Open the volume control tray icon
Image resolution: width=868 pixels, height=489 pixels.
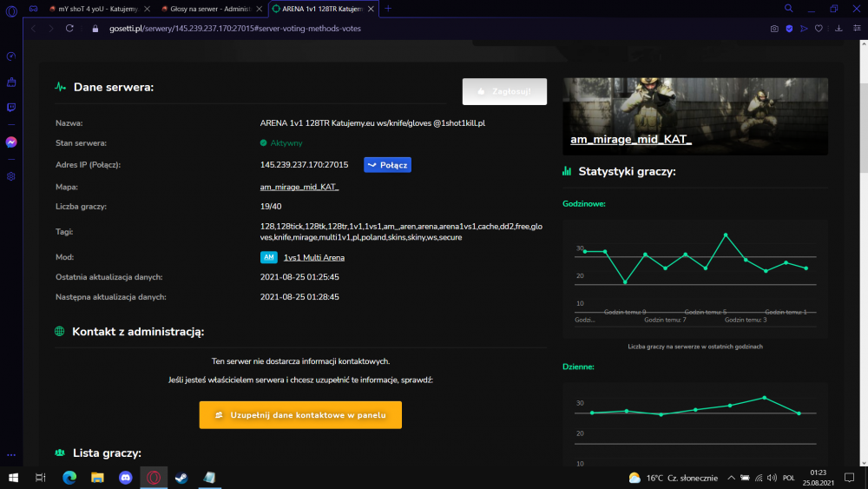pyautogui.click(x=773, y=478)
